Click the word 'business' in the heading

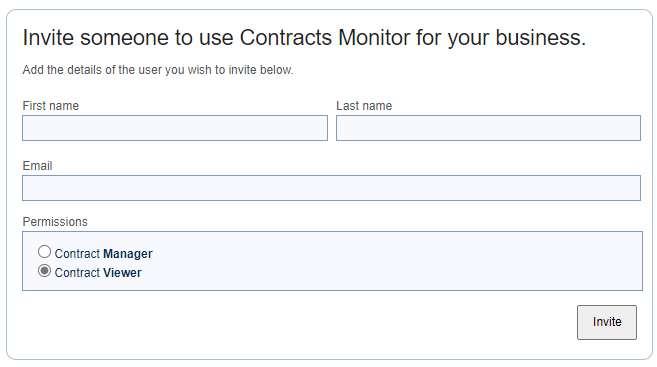click(x=538, y=38)
